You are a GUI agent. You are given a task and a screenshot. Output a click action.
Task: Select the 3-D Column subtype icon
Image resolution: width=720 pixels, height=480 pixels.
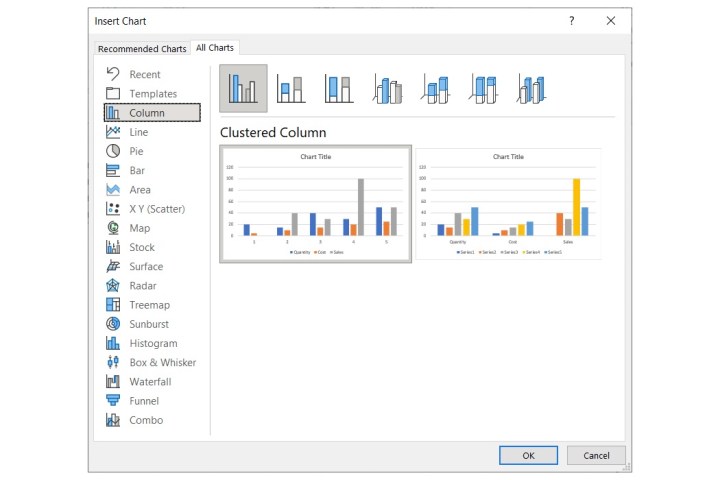[531, 88]
